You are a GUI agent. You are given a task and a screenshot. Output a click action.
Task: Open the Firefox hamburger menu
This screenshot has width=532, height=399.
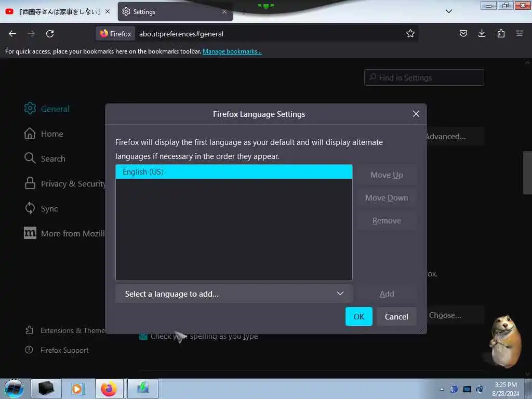[519, 33]
